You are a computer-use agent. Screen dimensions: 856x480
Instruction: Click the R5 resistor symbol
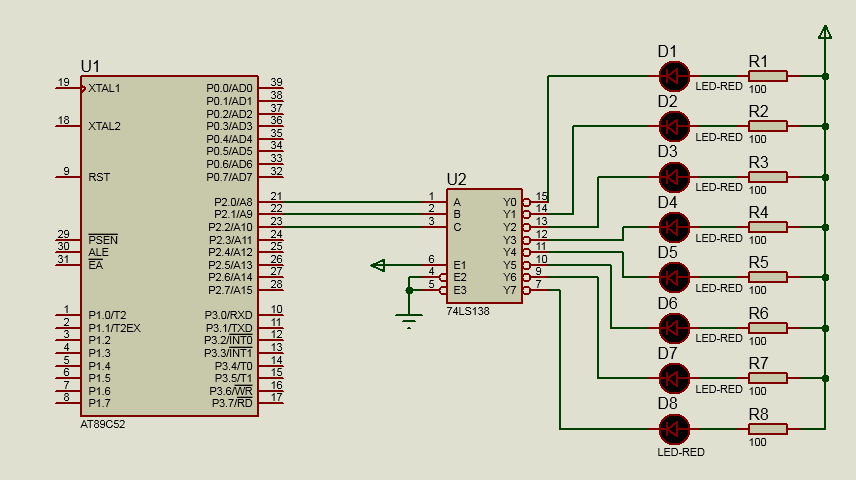[768, 277]
